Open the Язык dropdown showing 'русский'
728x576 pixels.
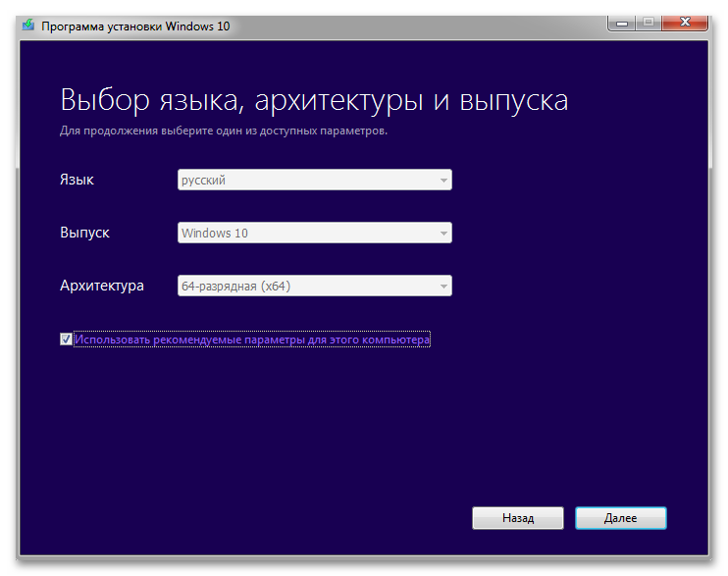304,180
